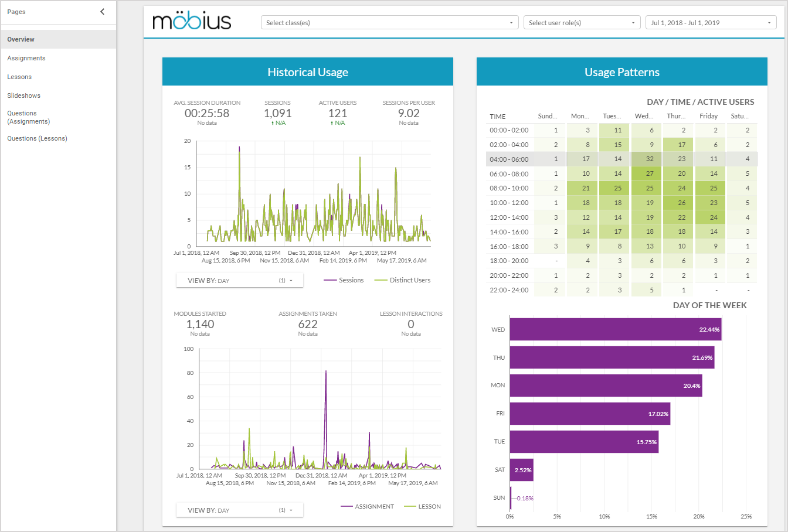Go to the Assignments page
This screenshot has width=788, height=532.
click(x=26, y=58)
